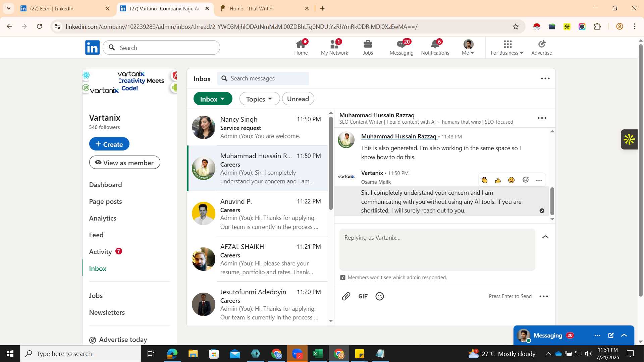Compose new message in Messaging overlay
The image size is (644, 362).
point(611,336)
